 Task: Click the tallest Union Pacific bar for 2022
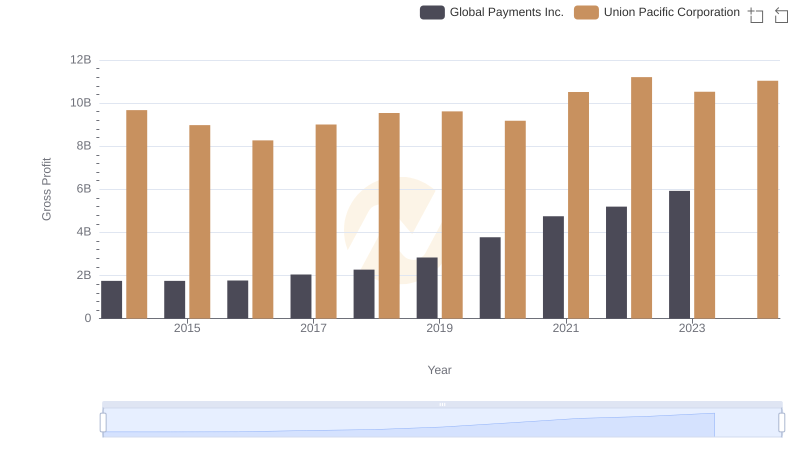pyautogui.click(x=641, y=198)
